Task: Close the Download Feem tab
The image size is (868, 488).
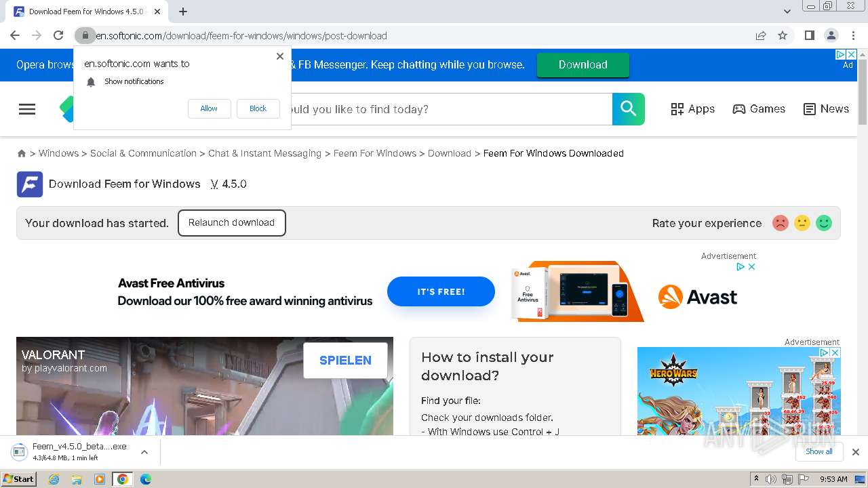Action: [157, 12]
